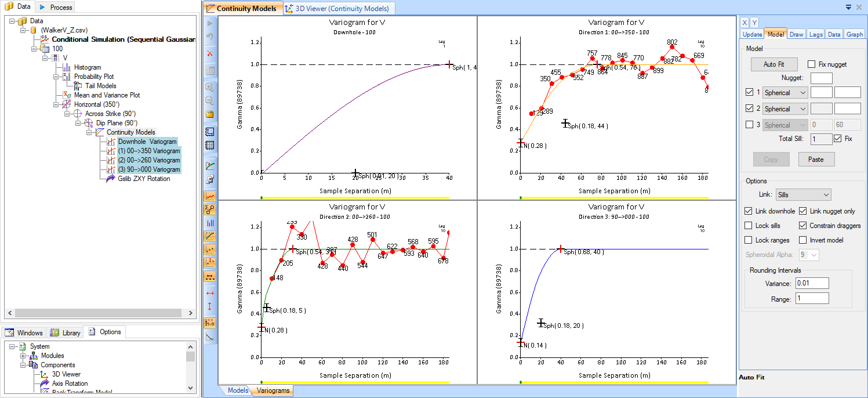The height and width of the screenshot is (398, 868).
Task: Click the clipboard paste icon in vertical toolbar
Action: pos(210,114)
